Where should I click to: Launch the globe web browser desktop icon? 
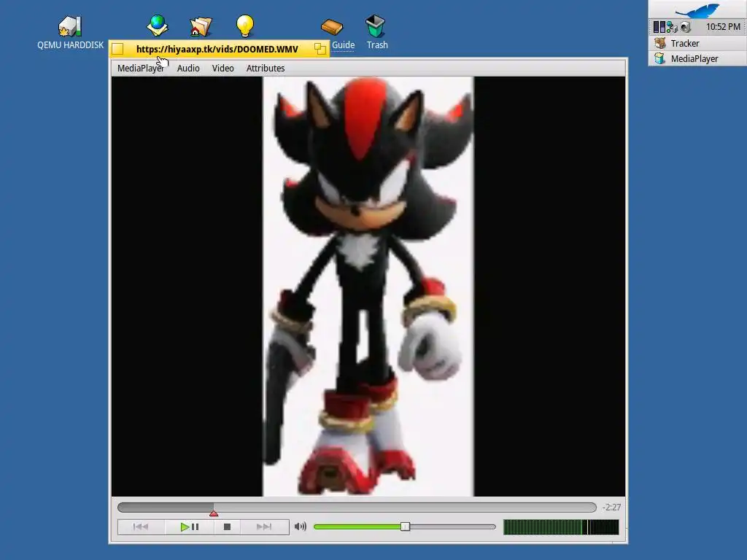(x=158, y=26)
